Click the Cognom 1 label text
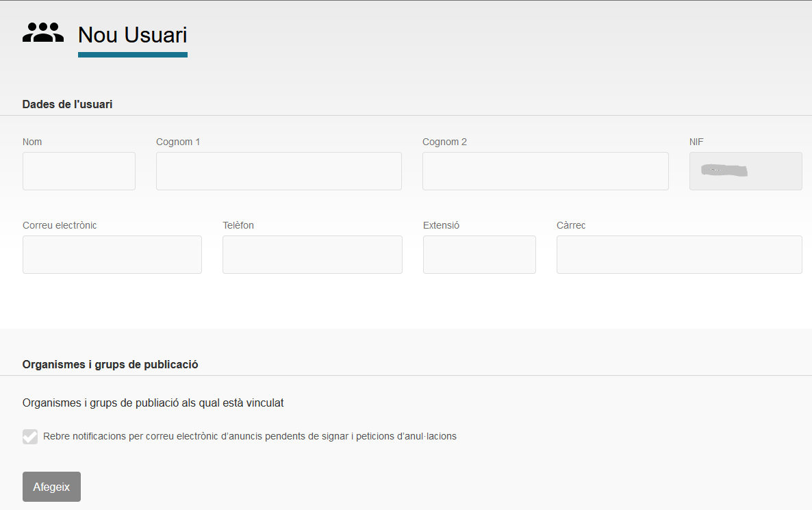This screenshot has width=812, height=510. click(x=178, y=142)
